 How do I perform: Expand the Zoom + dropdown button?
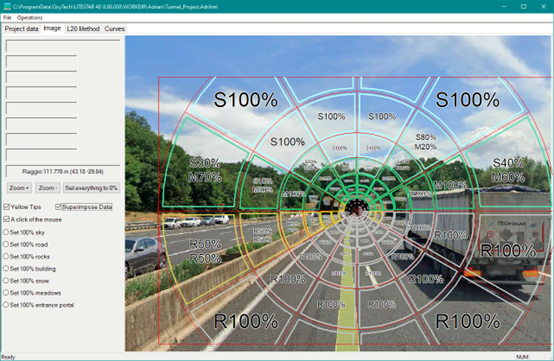point(19,188)
